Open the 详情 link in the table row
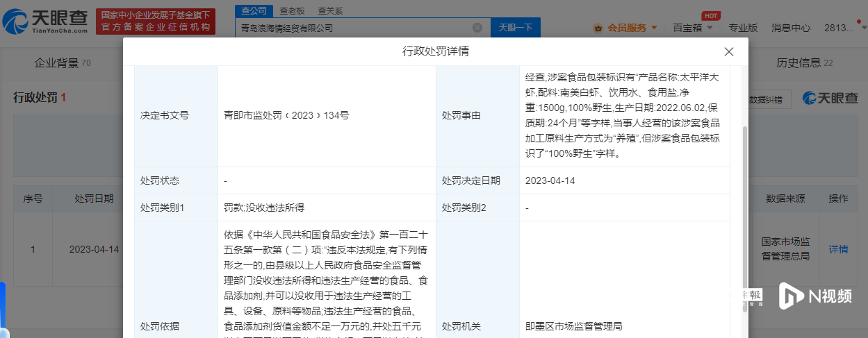Screen dimensions: 868x338 tap(838, 249)
